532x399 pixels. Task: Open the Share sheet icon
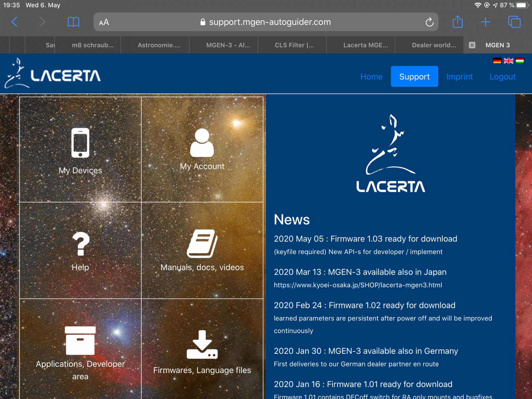coord(458,22)
